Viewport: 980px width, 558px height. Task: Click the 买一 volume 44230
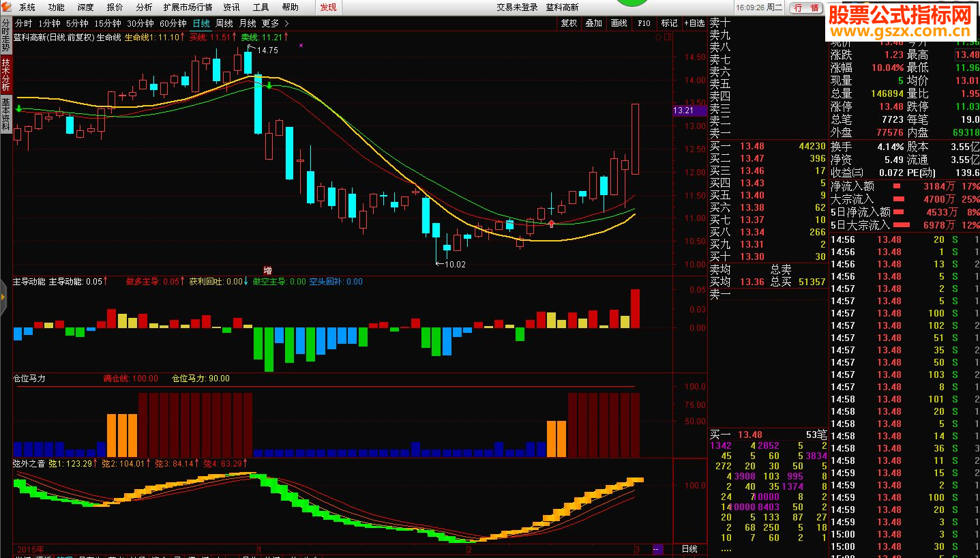click(x=812, y=146)
